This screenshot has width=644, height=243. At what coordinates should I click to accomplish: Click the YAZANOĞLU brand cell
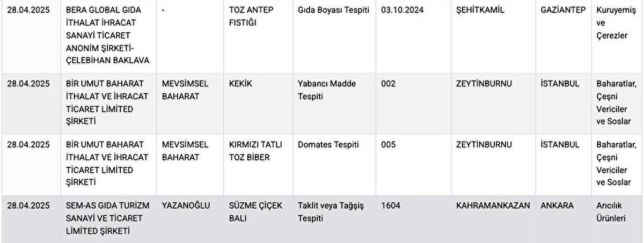tap(186, 205)
